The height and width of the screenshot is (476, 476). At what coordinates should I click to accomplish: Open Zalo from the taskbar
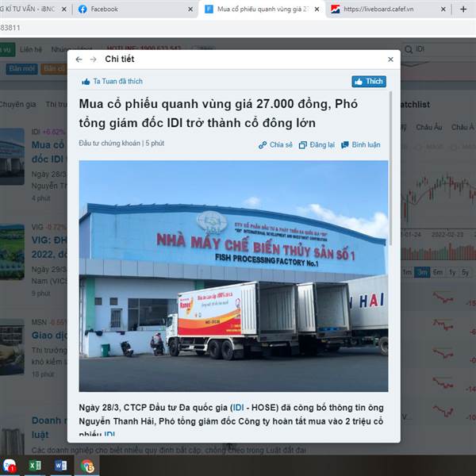[x=9, y=466]
